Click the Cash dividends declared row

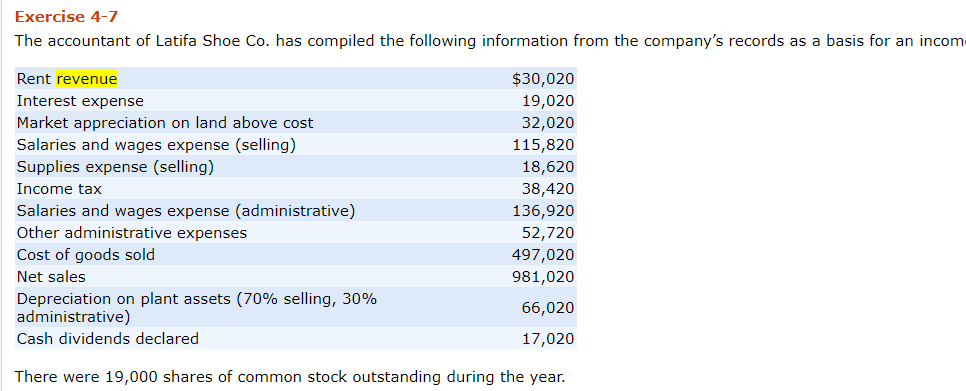(296, 339)
